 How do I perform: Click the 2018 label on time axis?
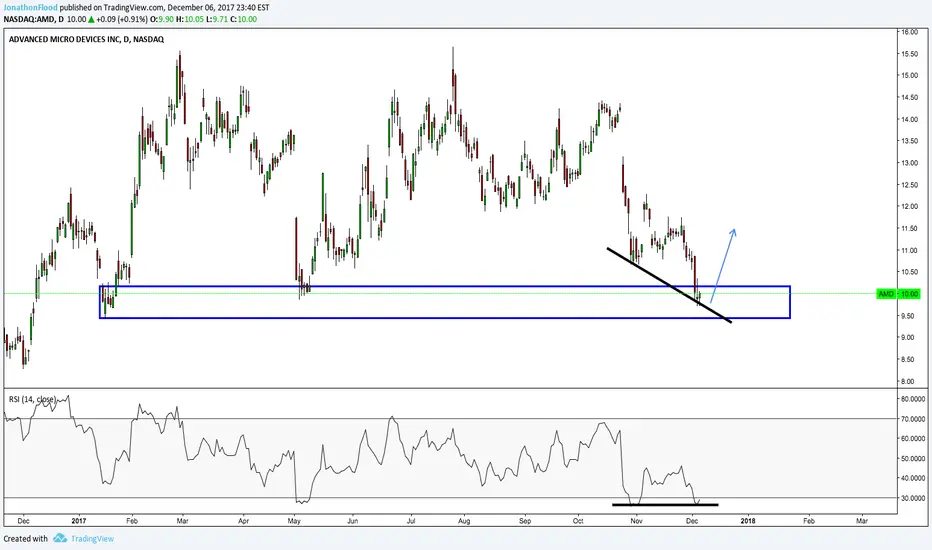[748, 521]
